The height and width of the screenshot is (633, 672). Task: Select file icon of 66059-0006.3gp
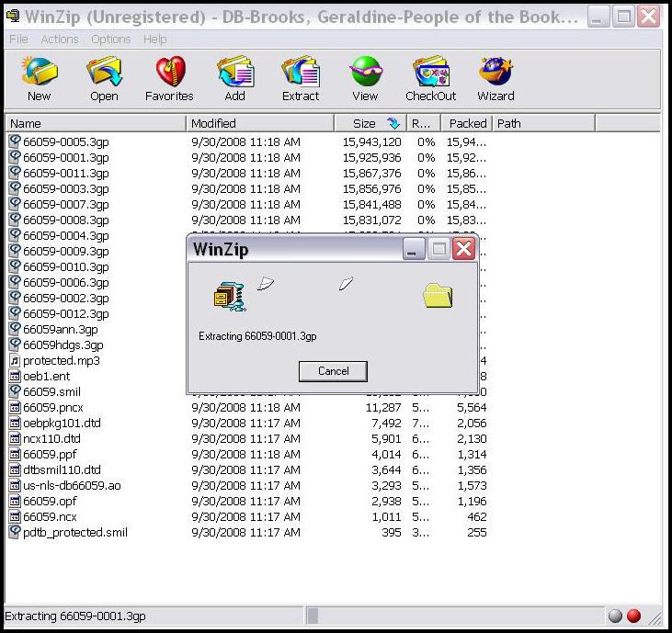click(15, 282)
